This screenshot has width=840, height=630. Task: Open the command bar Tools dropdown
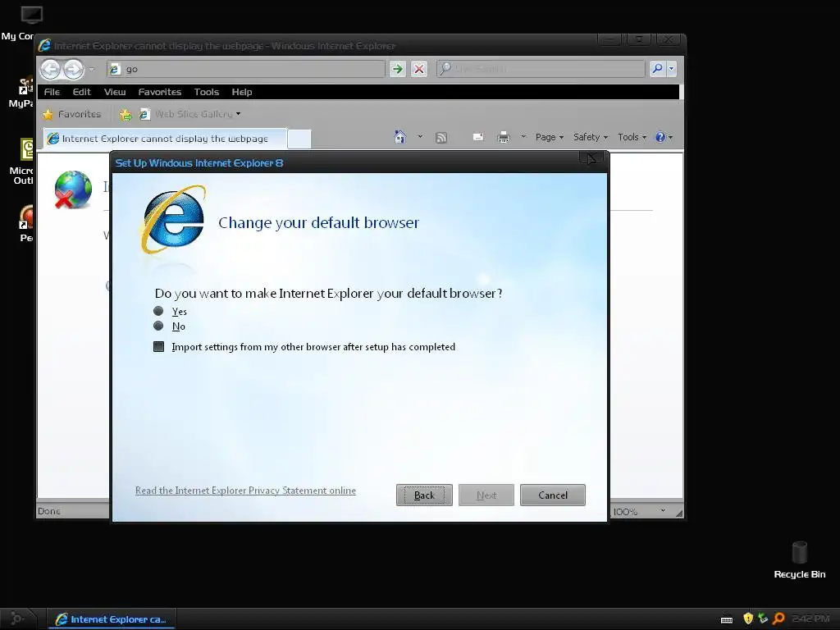click(632, 137)
